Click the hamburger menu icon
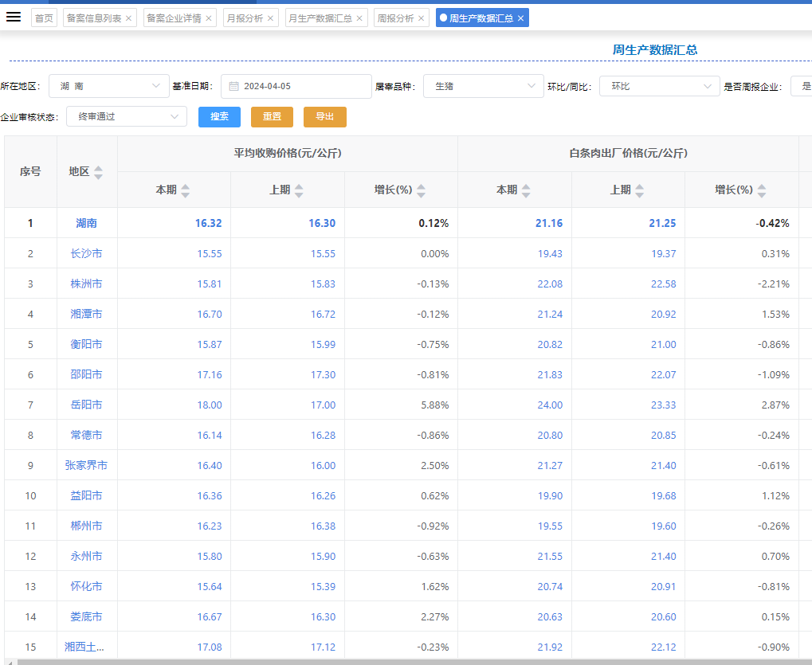Image resolution: width=812 pixels, height=665 pixels. coord(14,18)
